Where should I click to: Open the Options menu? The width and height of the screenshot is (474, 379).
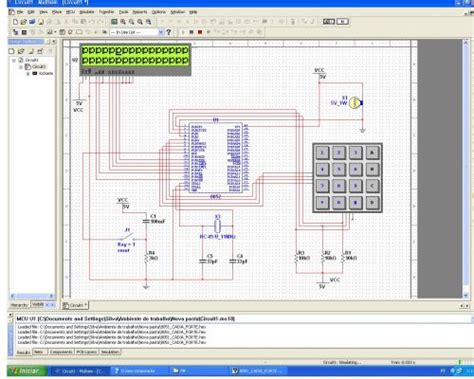coord(159,12)
